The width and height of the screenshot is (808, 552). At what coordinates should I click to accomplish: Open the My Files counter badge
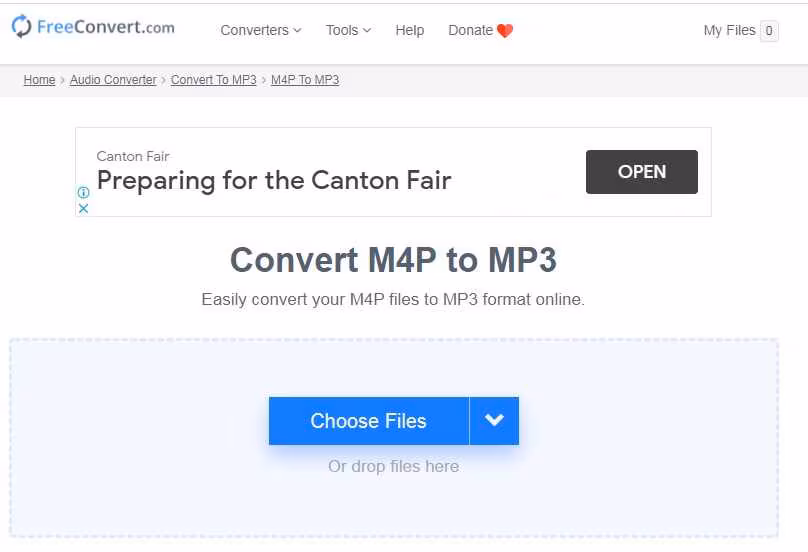pos(769,31)
